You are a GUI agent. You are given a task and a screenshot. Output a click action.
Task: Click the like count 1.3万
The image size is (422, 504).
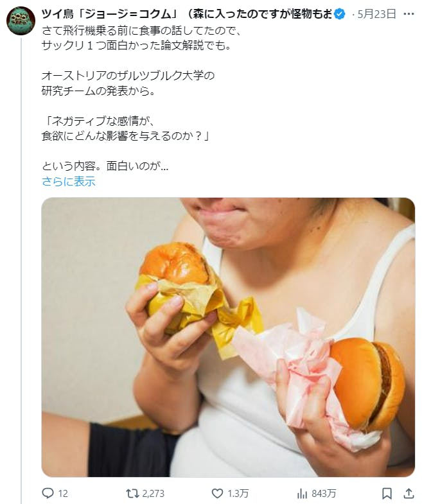[x=238, y=493]
